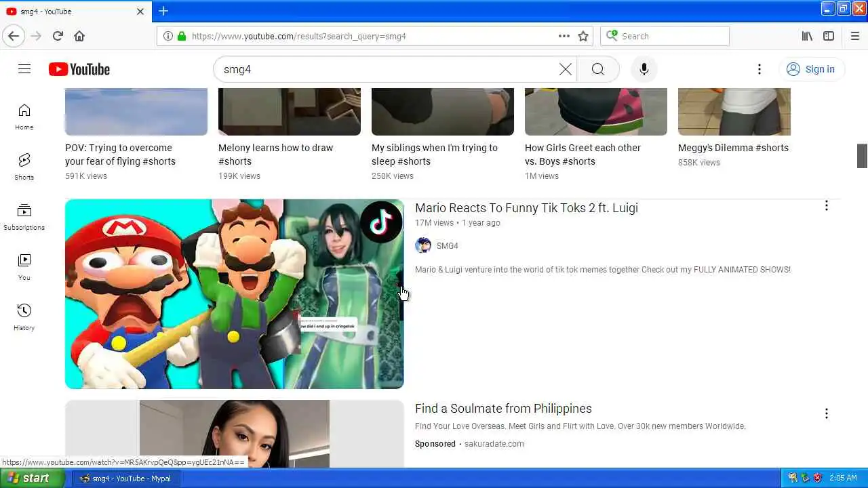Screen dimensions: 868x488
Task: Click the Meggy's Dilemma short thumbnail
Action: tap(734, 112)
